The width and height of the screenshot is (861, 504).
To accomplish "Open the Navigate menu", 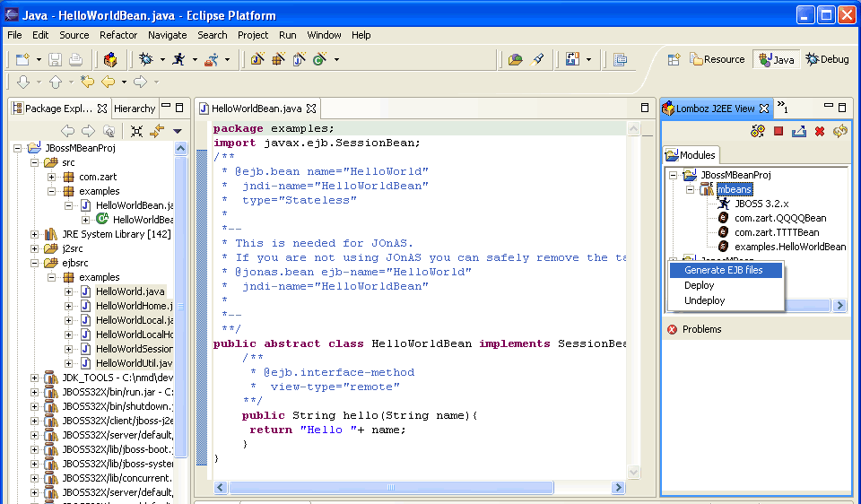I will (168, 35).
